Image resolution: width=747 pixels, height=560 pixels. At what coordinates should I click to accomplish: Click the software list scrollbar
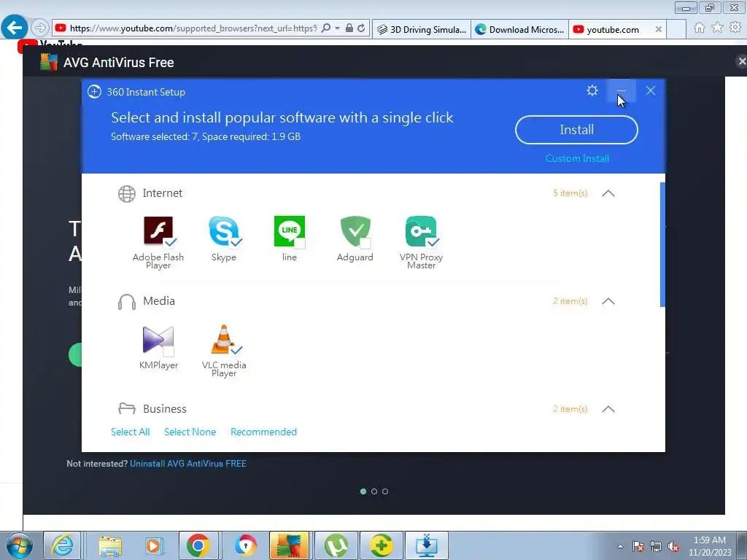click(x=662, y=245)
